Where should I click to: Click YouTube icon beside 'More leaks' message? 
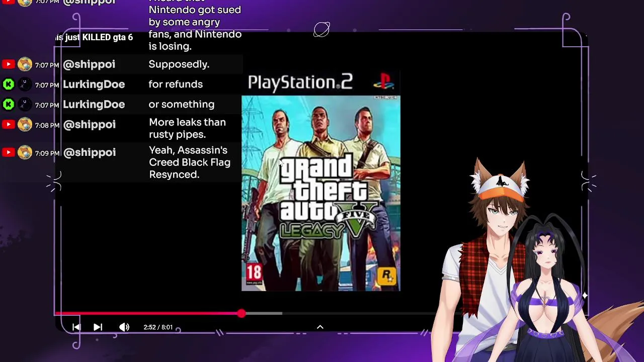(8, 125)
